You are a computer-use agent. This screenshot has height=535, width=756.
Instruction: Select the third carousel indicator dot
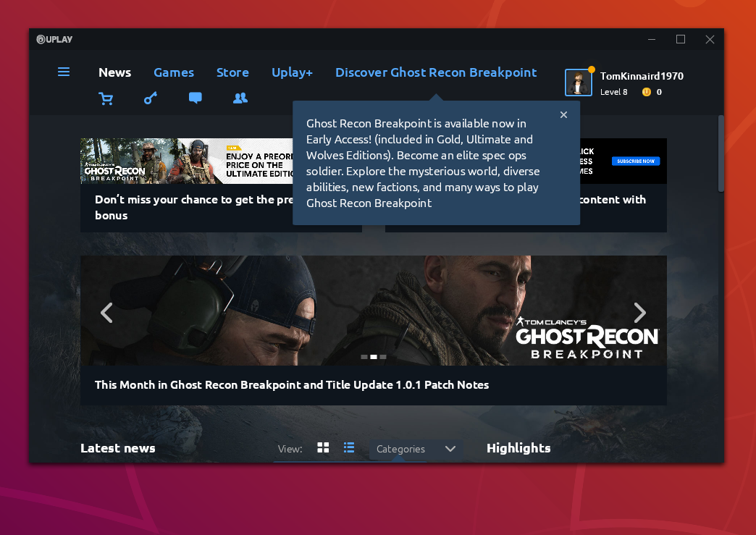coord(383,357)
